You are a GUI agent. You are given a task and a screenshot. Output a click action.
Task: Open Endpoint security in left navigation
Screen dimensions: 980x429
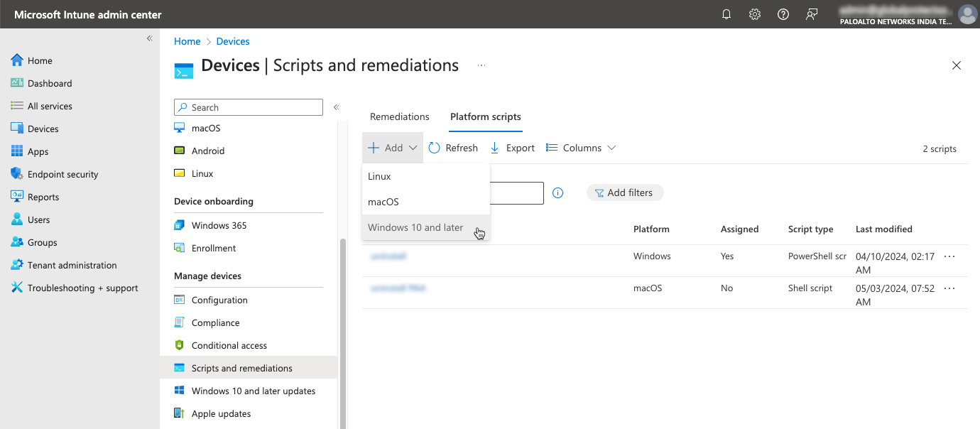62,174
